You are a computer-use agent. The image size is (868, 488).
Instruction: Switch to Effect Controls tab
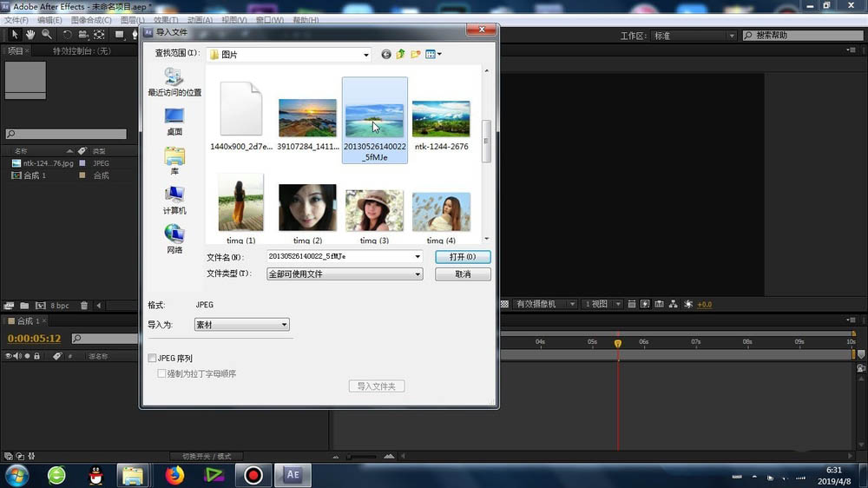click(82, 51)
